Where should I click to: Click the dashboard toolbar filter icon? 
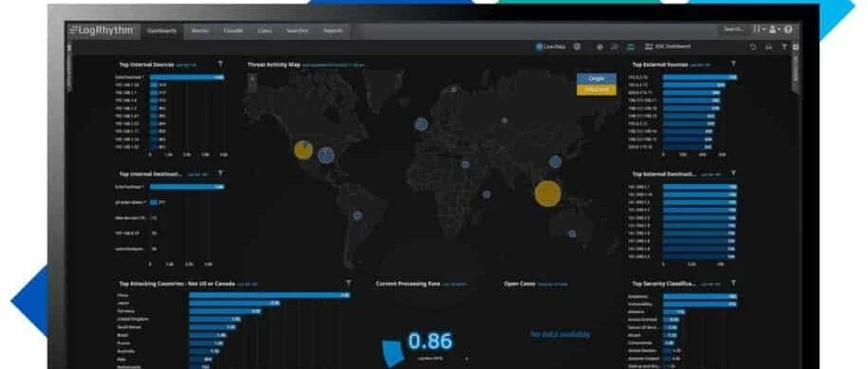[784, 47]
